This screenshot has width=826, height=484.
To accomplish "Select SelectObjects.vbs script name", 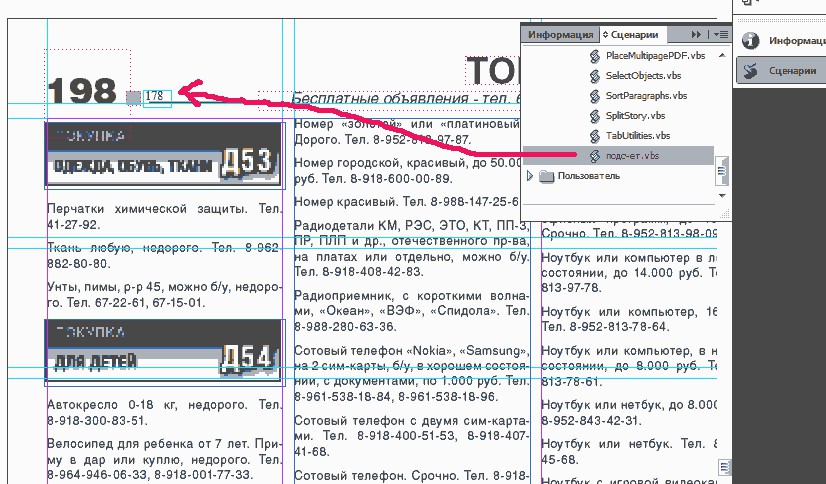I will 643,76.
